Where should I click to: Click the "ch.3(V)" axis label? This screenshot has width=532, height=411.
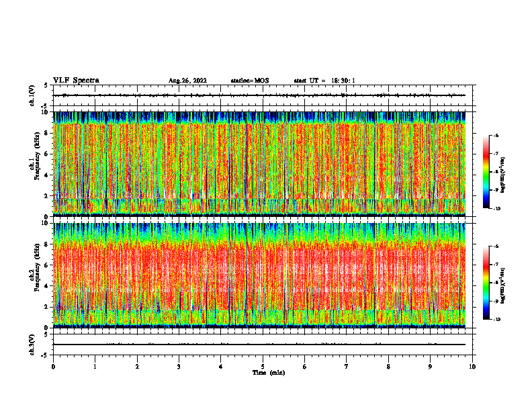point(32,345)
